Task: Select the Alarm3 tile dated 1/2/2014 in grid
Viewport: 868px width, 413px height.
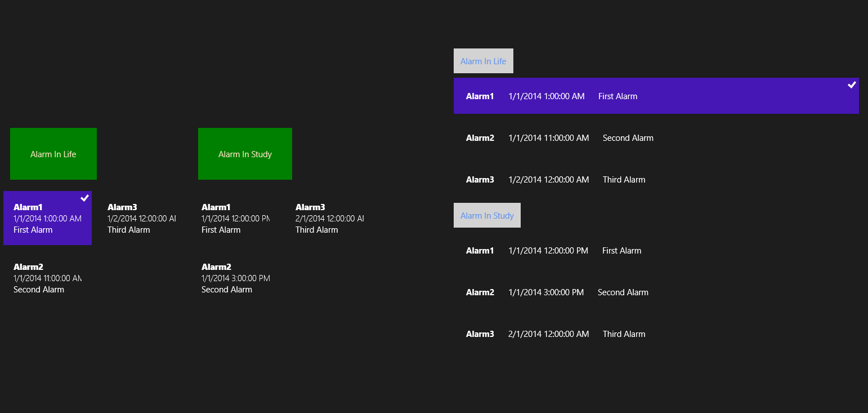Action: [x=141, y=219]
